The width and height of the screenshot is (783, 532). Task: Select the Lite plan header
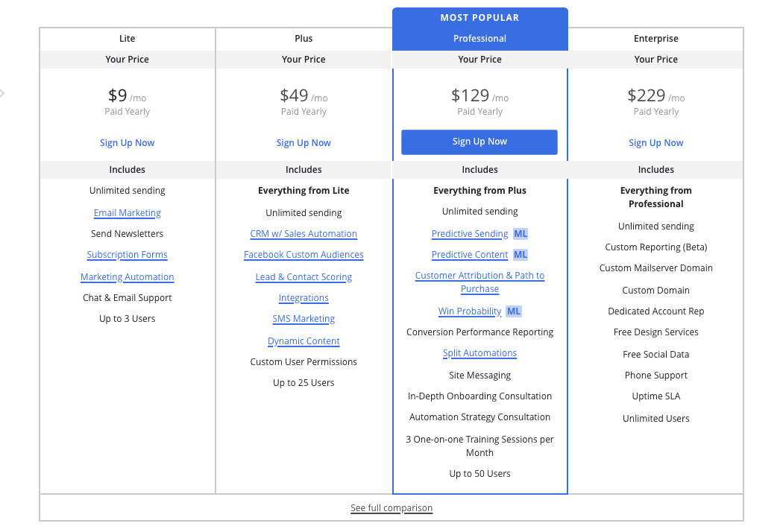[128, 39]
